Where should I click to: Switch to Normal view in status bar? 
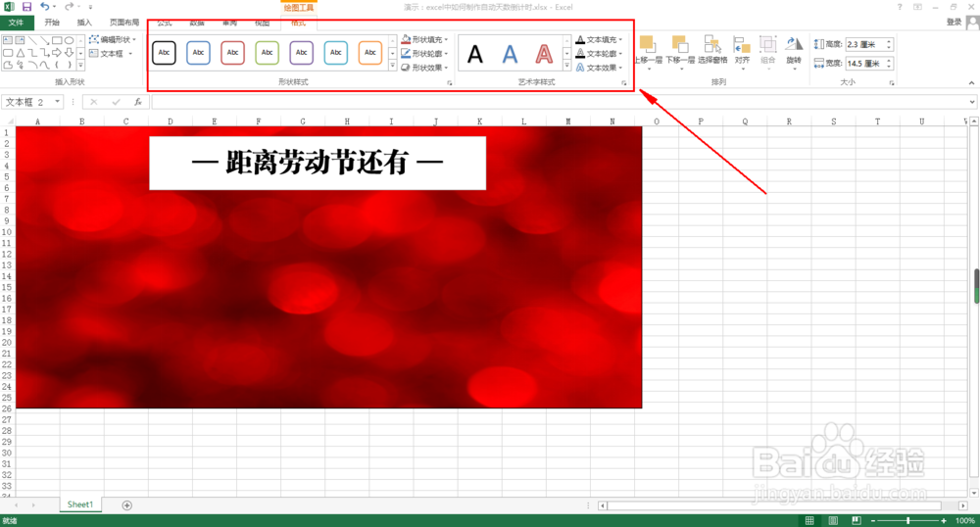tap(809, 521)
